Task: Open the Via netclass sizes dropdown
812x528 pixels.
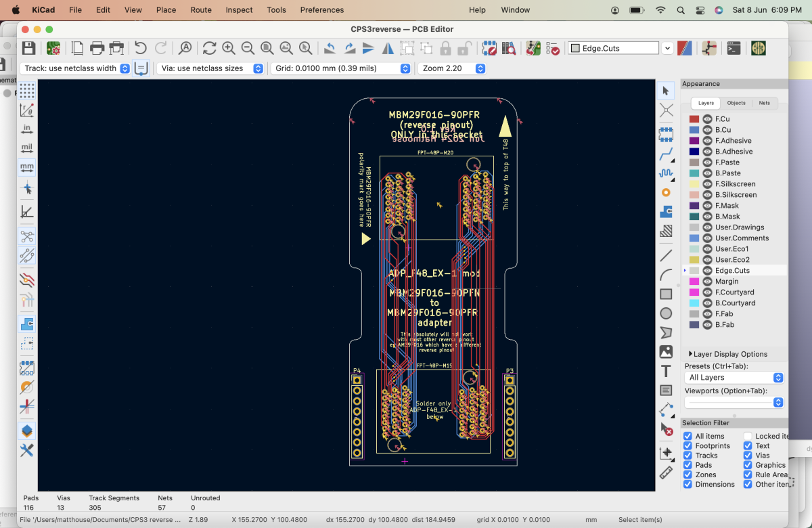Action: pos(210,68)
